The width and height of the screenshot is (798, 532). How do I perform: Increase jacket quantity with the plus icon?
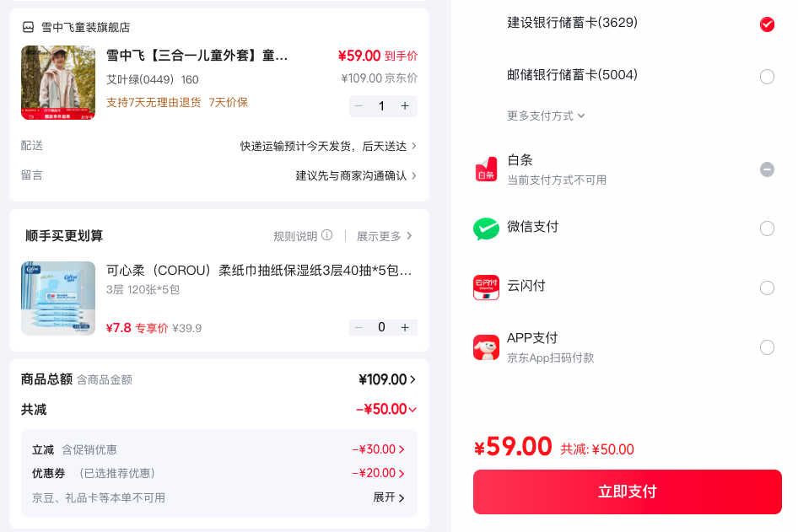(405, 105)
